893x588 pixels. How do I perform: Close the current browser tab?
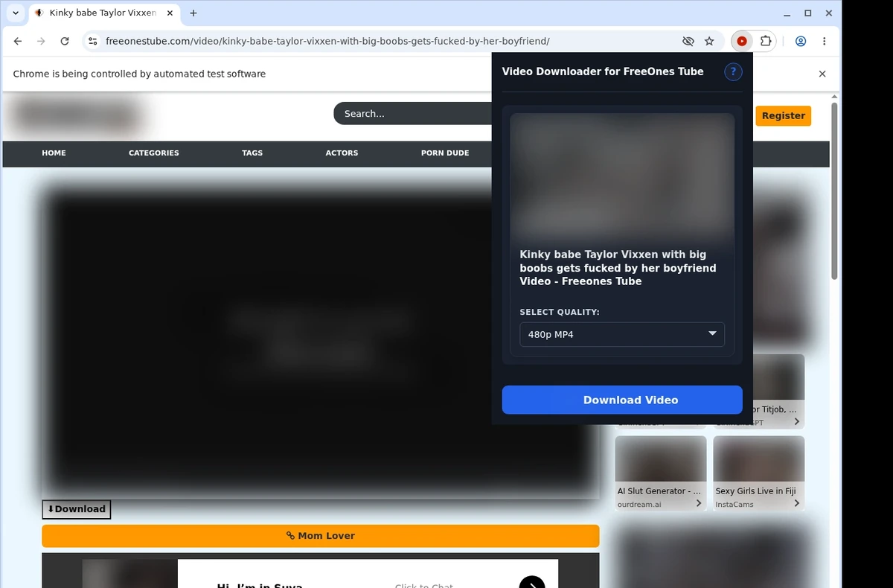[x=170, y=13]
